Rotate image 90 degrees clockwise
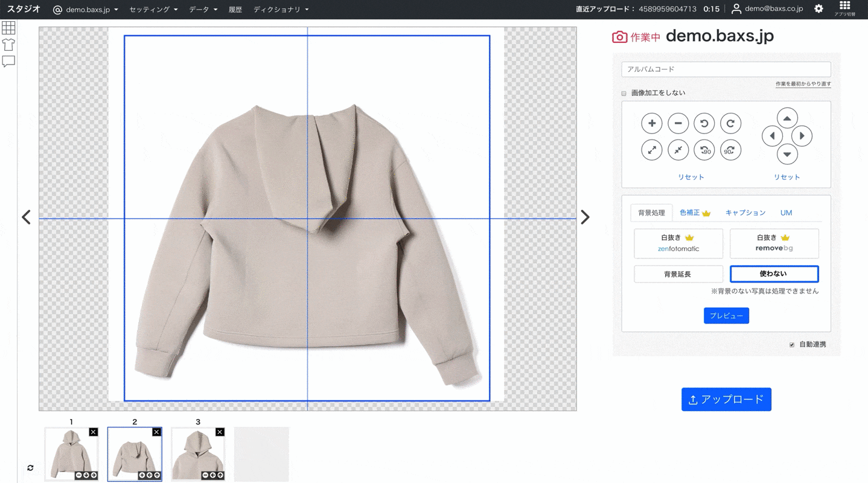 pyautogui.click(x=730, y=150)
